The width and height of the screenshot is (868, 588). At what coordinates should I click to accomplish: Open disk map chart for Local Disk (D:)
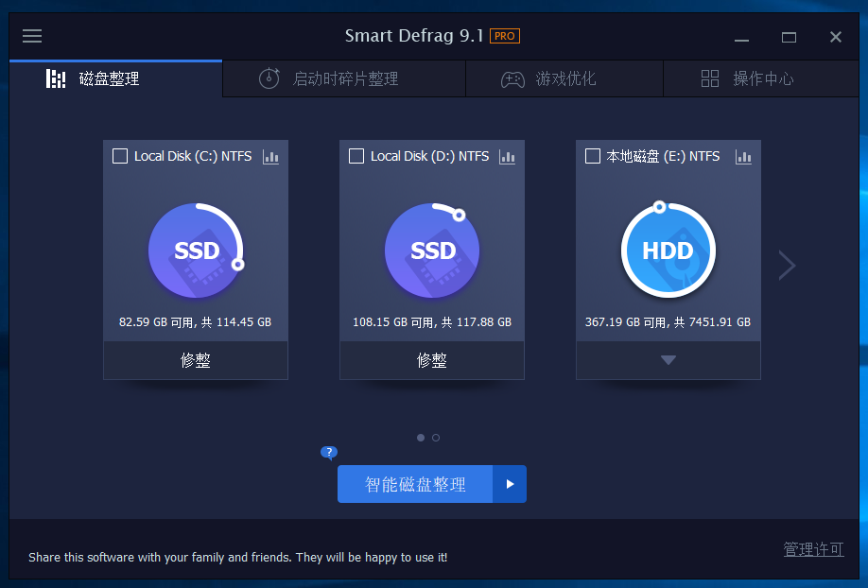pyautogui.click(x=508, y=157)
